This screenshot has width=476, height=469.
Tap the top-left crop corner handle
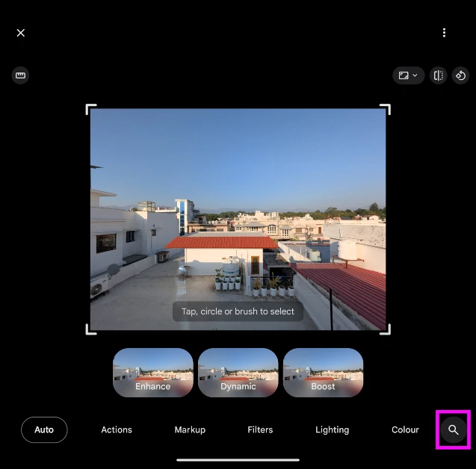[90, 109]
